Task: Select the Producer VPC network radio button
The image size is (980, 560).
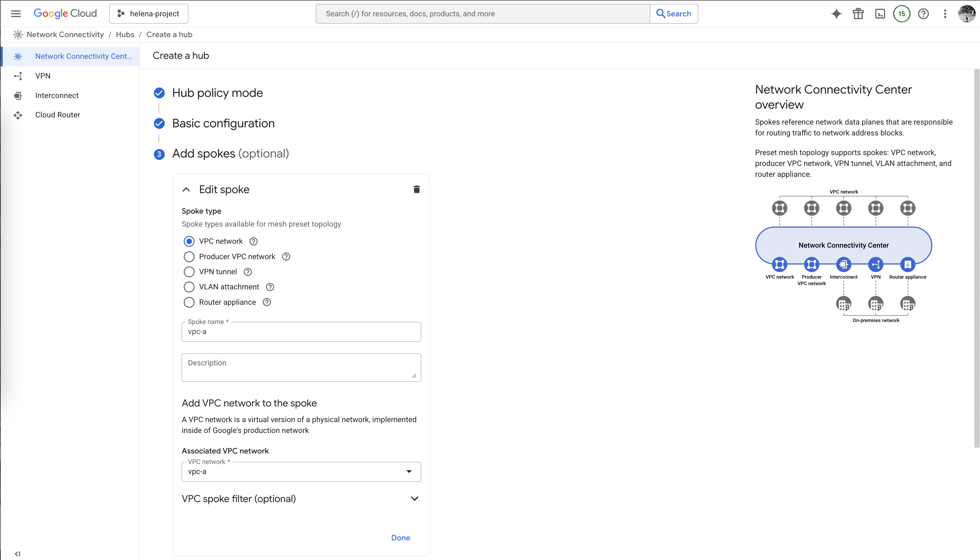Action: pyautogui.click(x=189, y=256)
